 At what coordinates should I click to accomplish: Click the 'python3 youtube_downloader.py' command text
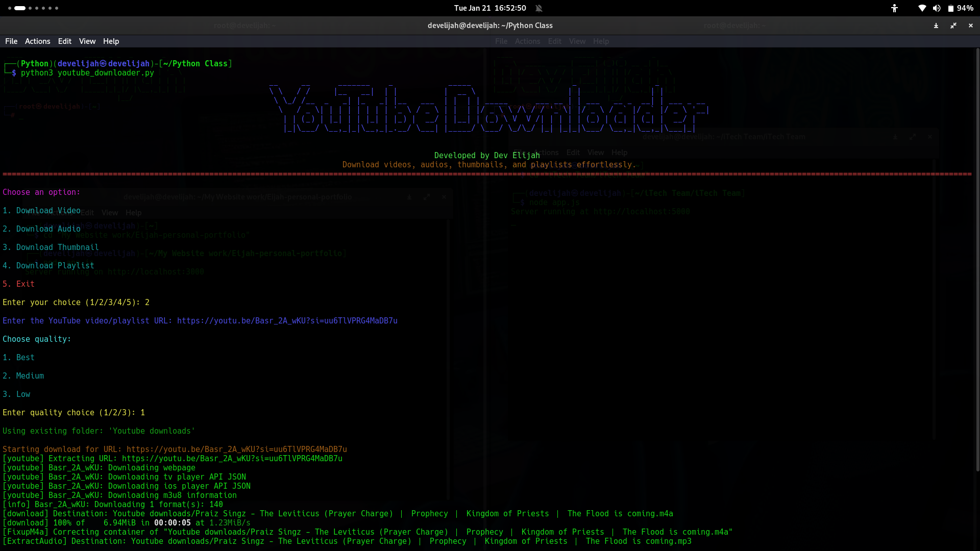(x=87, y=73)
